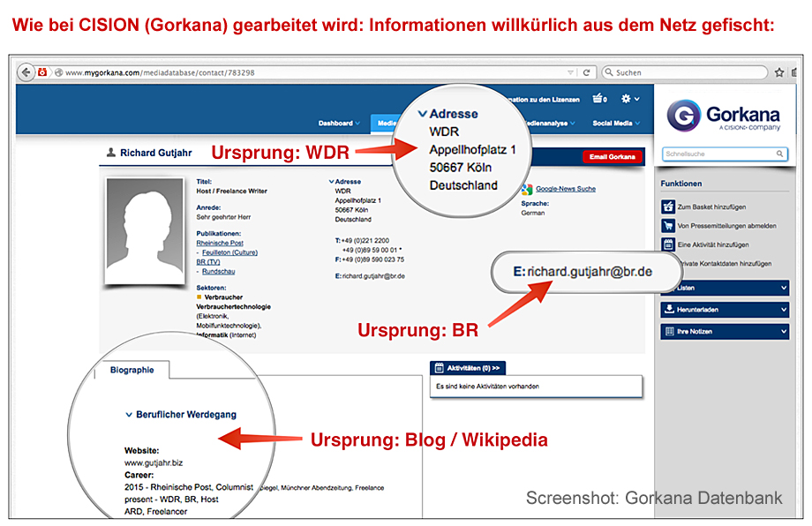Click the browser URL address bar
This screenshot has width=812, height=526.
[311, 72]
